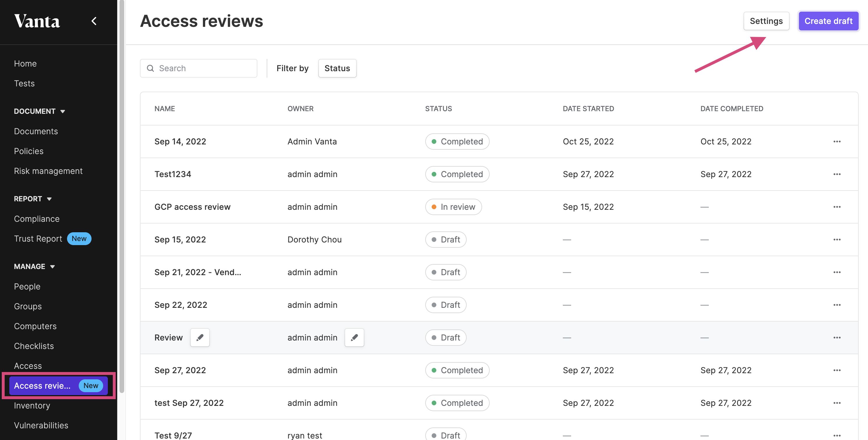Open Checklists in the sidebar

tap(34, 346)
